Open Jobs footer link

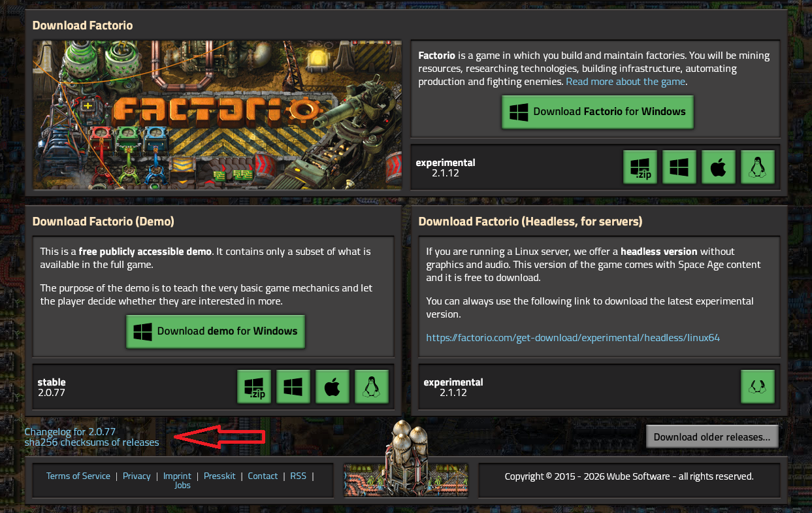182,486
